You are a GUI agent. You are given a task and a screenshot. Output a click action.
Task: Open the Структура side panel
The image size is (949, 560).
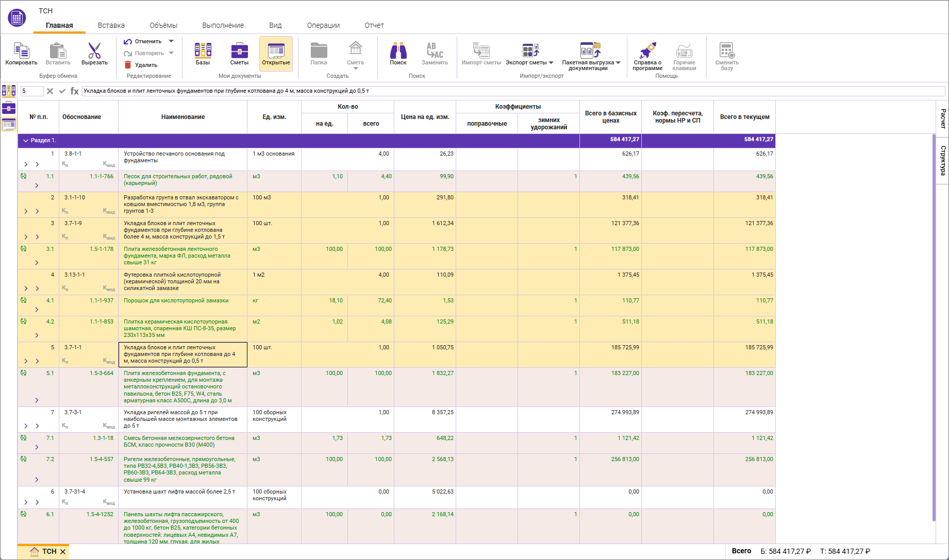click(942, 160)
